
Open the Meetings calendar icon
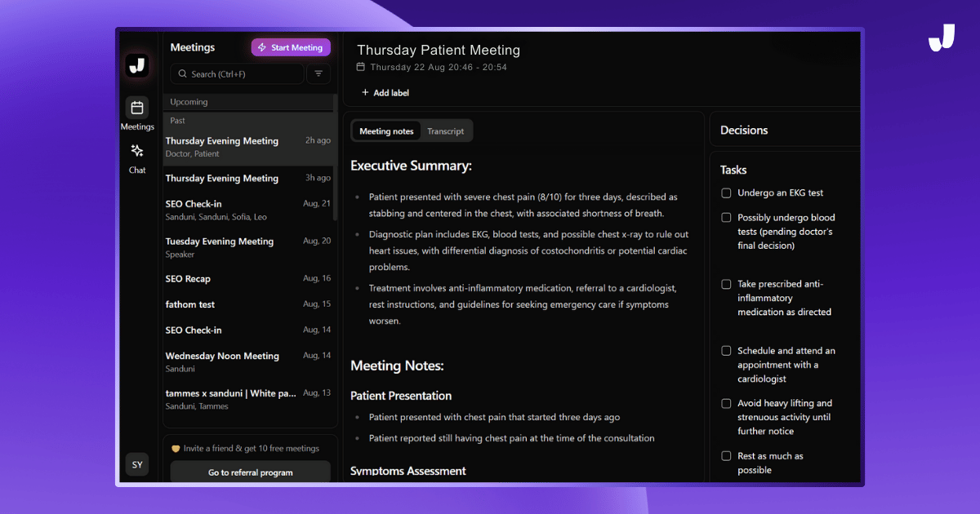tap(137, 108)
